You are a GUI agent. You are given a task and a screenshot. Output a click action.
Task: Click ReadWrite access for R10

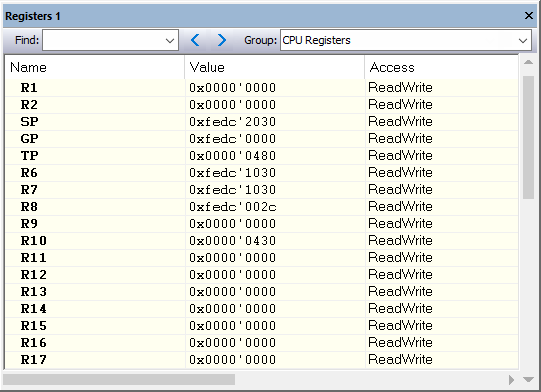(400, 241)
